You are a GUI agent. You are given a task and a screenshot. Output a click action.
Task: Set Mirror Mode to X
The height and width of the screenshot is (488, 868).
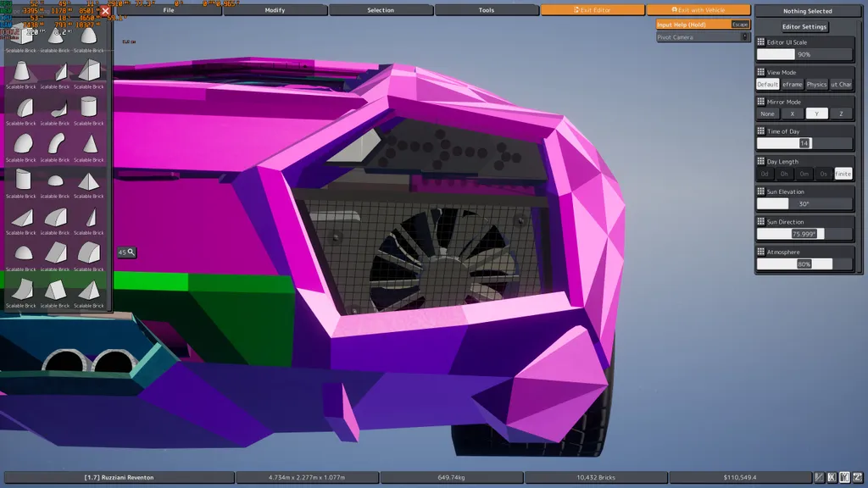[793, 114]
